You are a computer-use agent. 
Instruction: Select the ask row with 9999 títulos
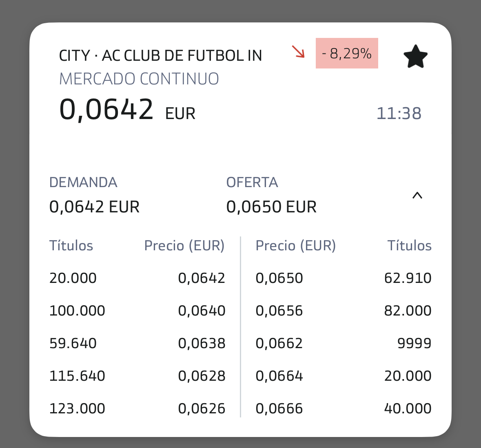tap(415, 343)
